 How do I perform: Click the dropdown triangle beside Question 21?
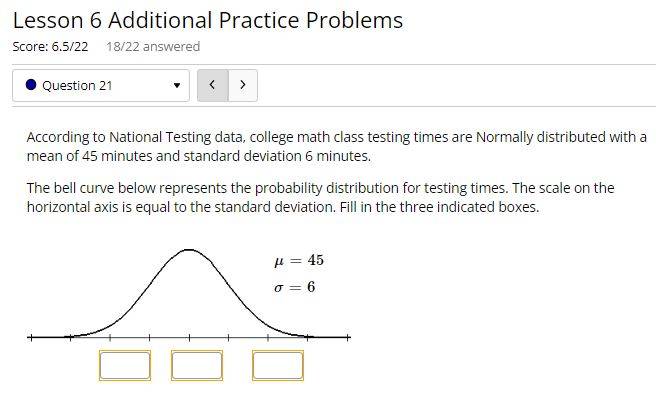tap(177, 85)
